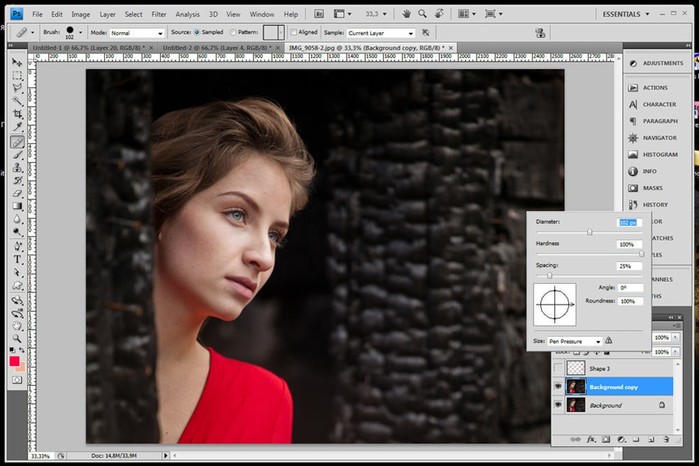Screen dimensions: 699x466
Task: Open the Adjustments panel
Action: [657, 63]
